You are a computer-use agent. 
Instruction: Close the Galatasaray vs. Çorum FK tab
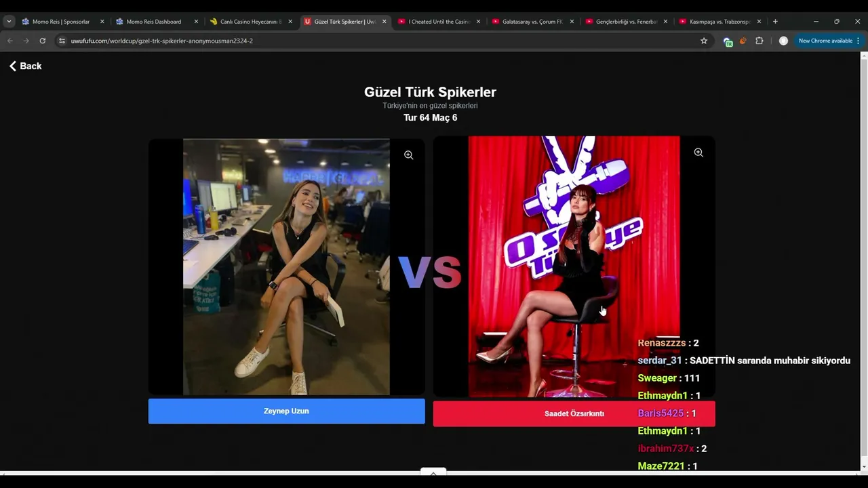pyautogui.click(x=572, y=22)
